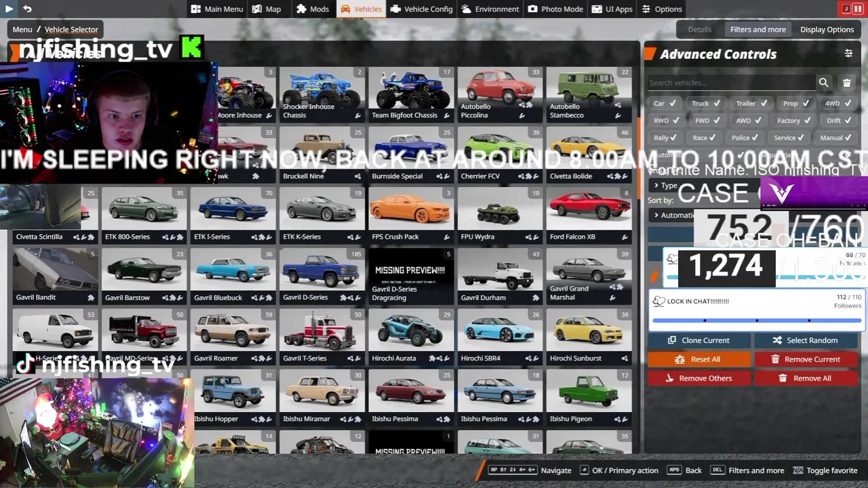Select FPU Wydra vehicle tile
868x488 pixels.
(x=500, y=216)
